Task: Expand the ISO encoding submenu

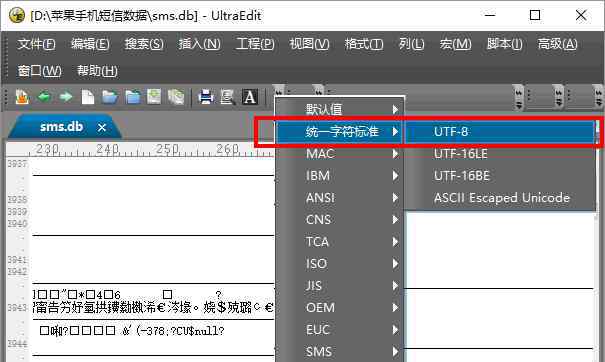Action: [340, 264]
